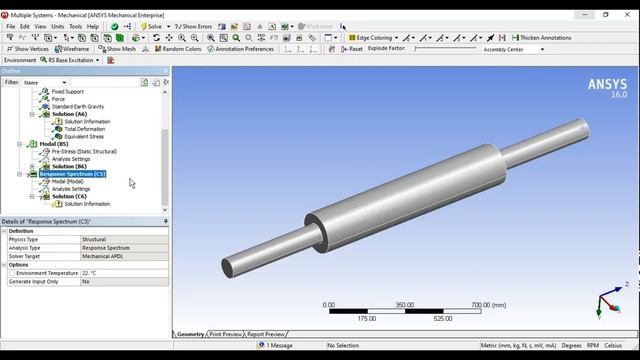Screen dimensions: 640x360
Task: Toggle Thicken Annotations
Action: [541, 38]
